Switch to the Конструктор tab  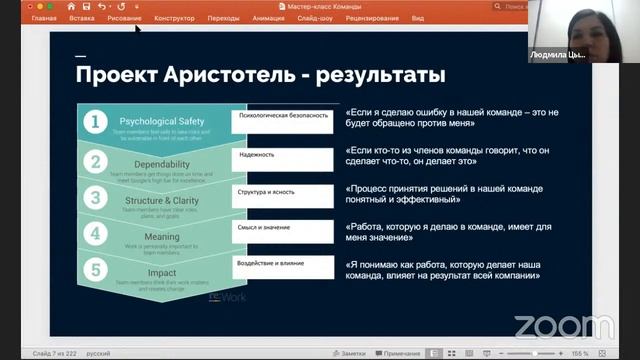[174, 18]
